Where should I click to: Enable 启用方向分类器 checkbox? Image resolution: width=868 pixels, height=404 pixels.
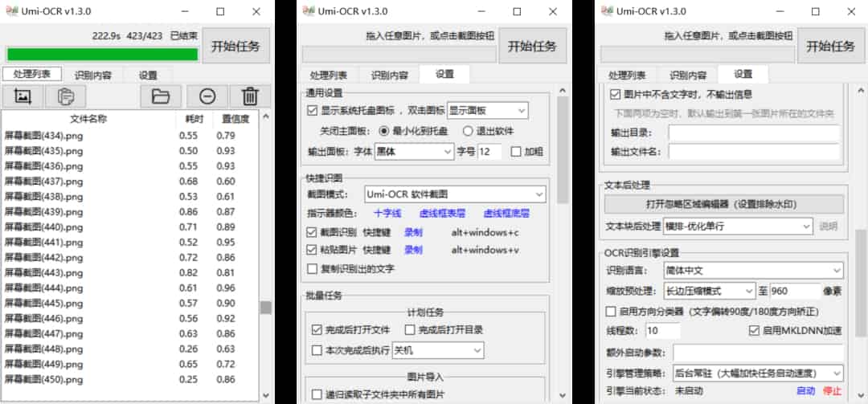pos(611,311)
